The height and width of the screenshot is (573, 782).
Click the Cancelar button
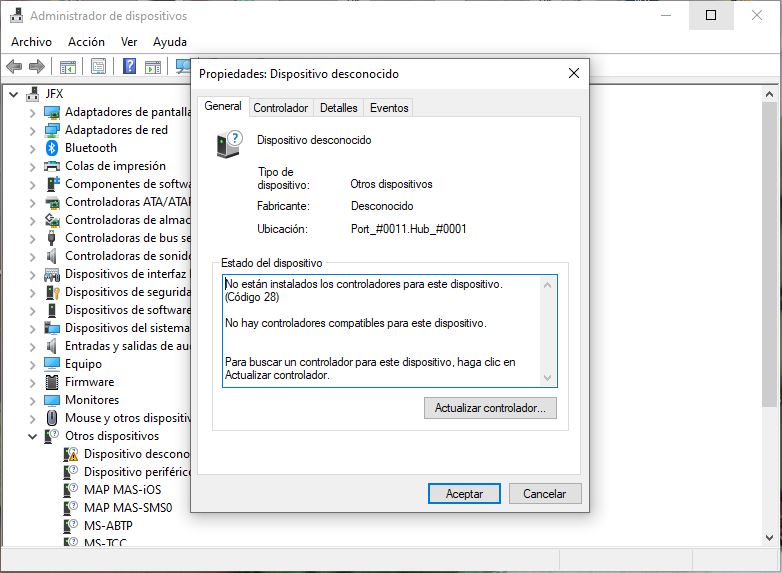pos(545,494)
